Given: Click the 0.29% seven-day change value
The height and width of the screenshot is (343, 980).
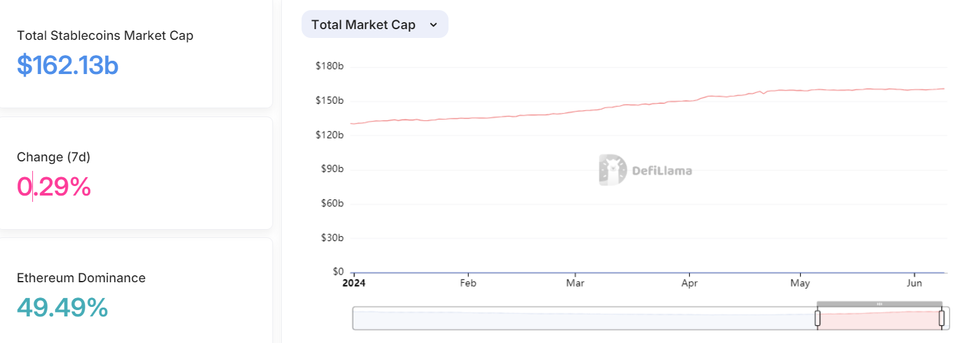Looking at the screenshot, I should (x=54, y=187).
